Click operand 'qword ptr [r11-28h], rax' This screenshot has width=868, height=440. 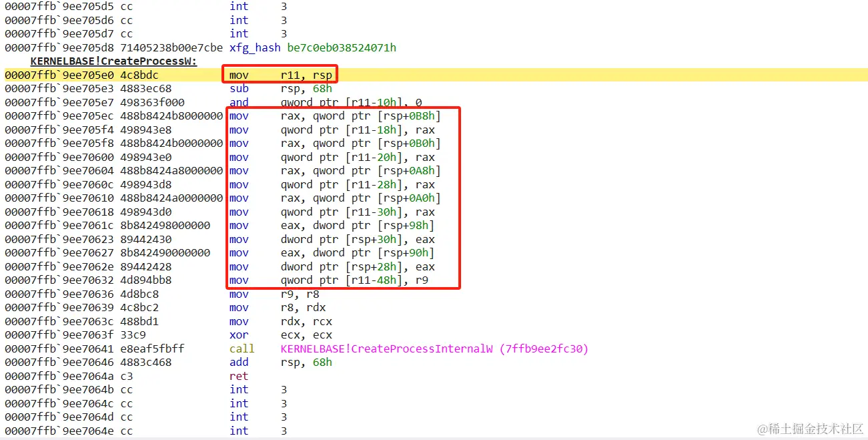pos(358,184)
